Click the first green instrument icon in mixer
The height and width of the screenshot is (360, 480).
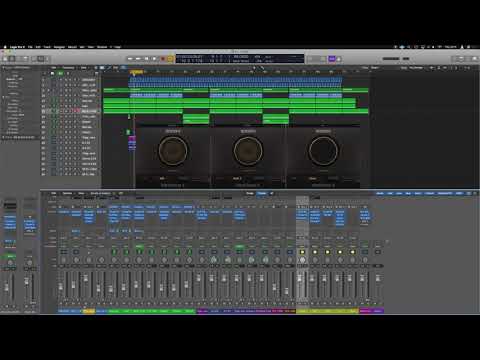tap(114, 252)
